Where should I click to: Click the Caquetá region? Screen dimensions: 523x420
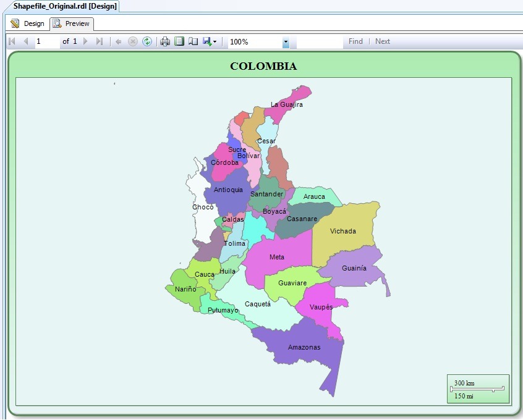coord(258,304)
